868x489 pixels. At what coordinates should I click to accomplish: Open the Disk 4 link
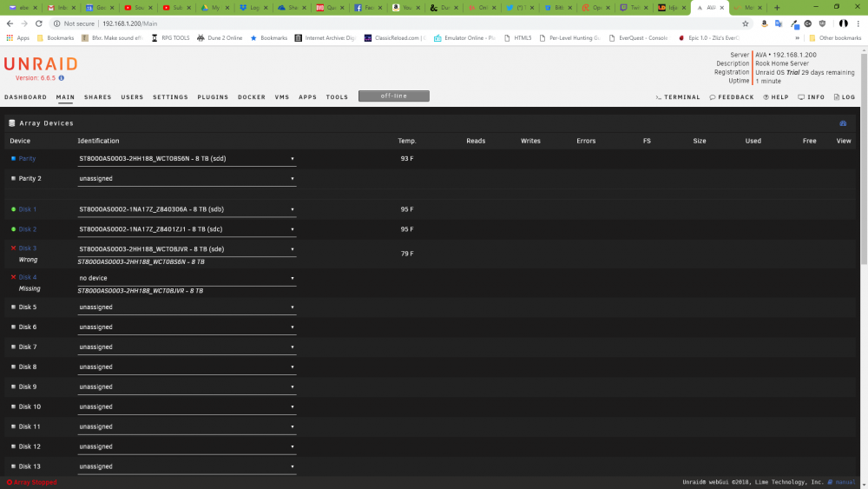click(28, 277)
